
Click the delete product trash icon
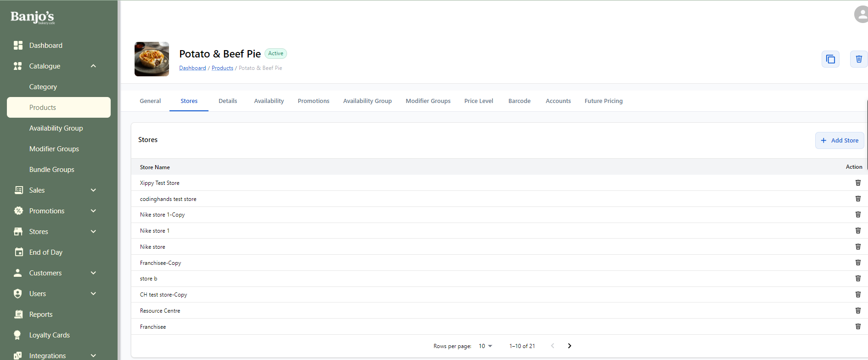[858, 59]
